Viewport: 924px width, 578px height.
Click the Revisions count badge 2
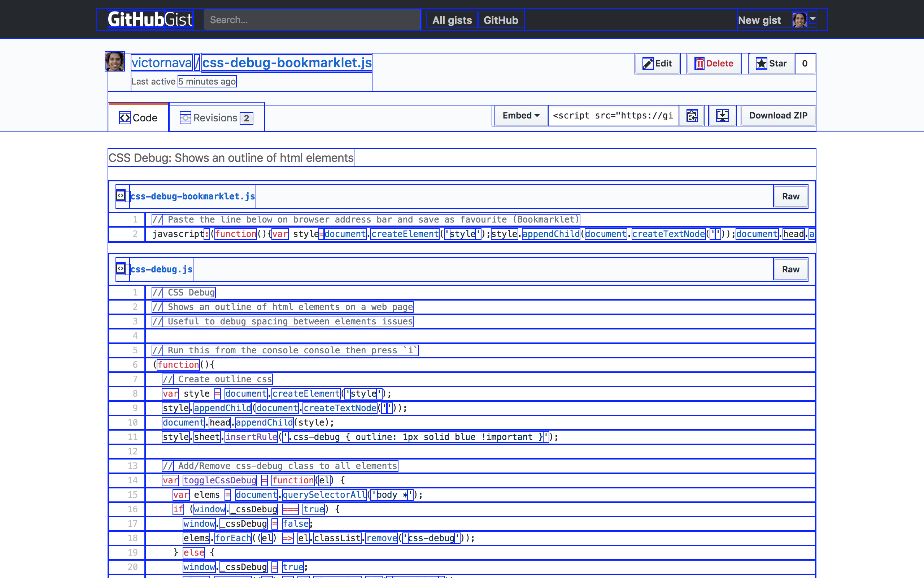click(x=247, y=118)
